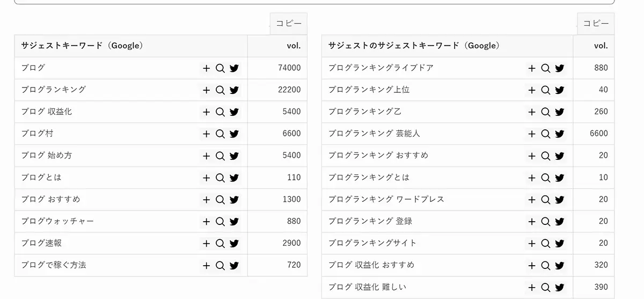Click Twitter bird for ブログとは
This screenshot has width=644, height=299.
(x=234, y=178)
